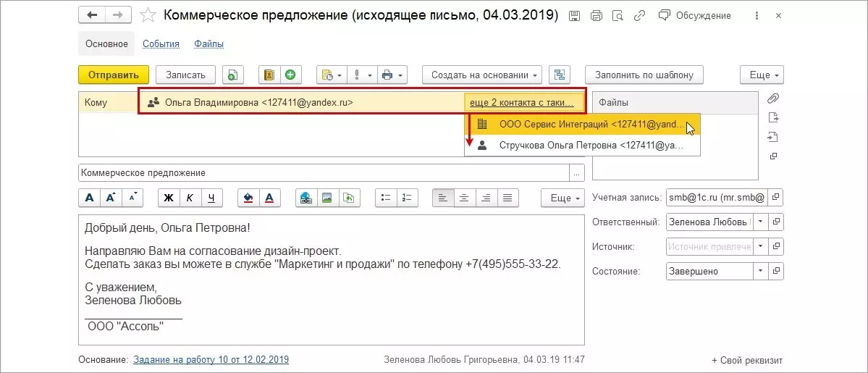Click the subject field Коммерческое предложение
The image size is (868, 373).
(x=324, y=173)
